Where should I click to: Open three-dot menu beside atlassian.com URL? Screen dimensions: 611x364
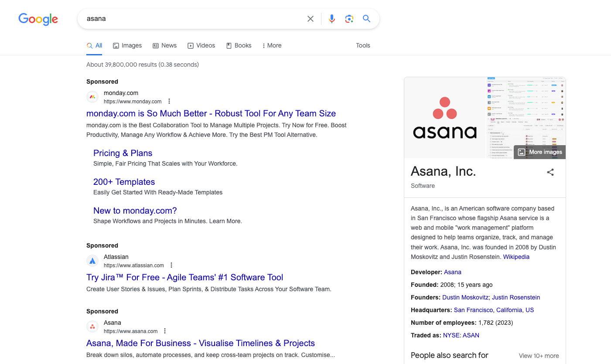tap(171, 265)
